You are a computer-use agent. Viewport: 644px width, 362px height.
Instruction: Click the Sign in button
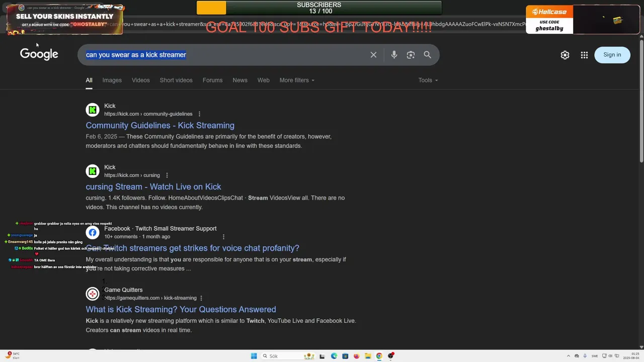pos(612,55)
